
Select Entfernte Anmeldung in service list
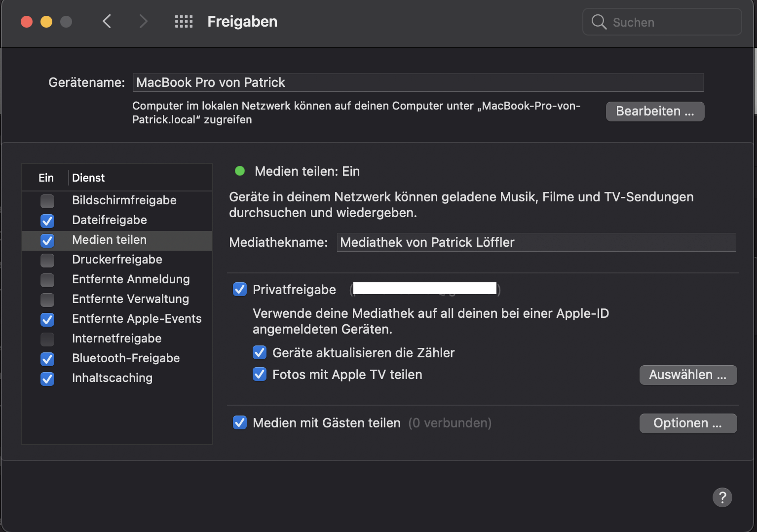click(x=117, y=279)
